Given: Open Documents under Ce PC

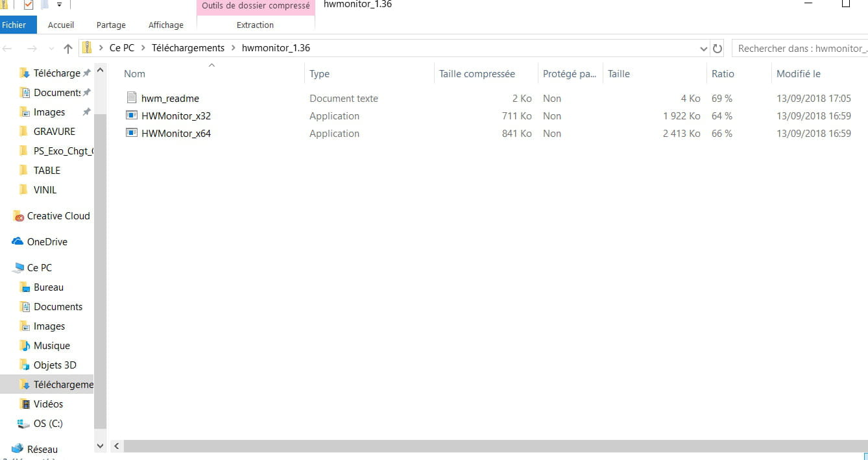Looking at the screenshot, I should 58,307.
